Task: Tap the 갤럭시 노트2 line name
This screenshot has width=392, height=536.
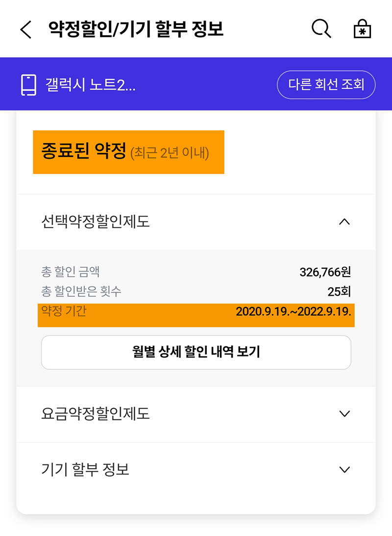Action: click(x=90, y=85)
